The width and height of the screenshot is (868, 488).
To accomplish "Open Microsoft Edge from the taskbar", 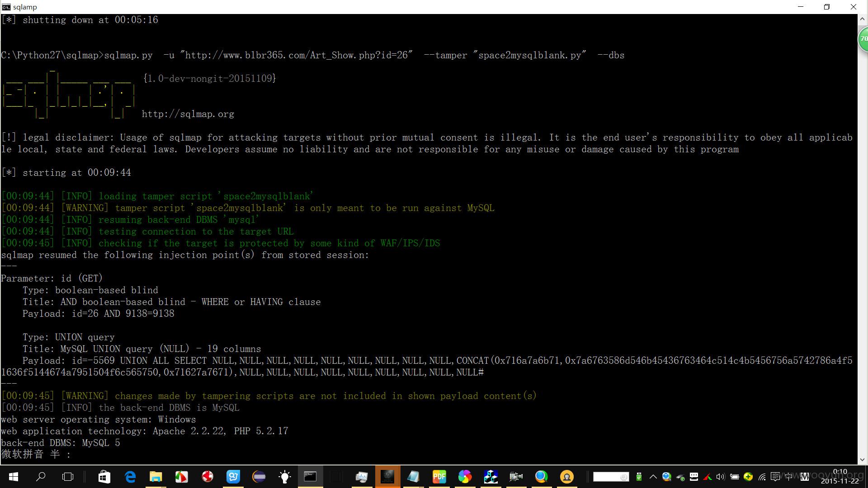I will pyautogui.click(x=130, y=477).
